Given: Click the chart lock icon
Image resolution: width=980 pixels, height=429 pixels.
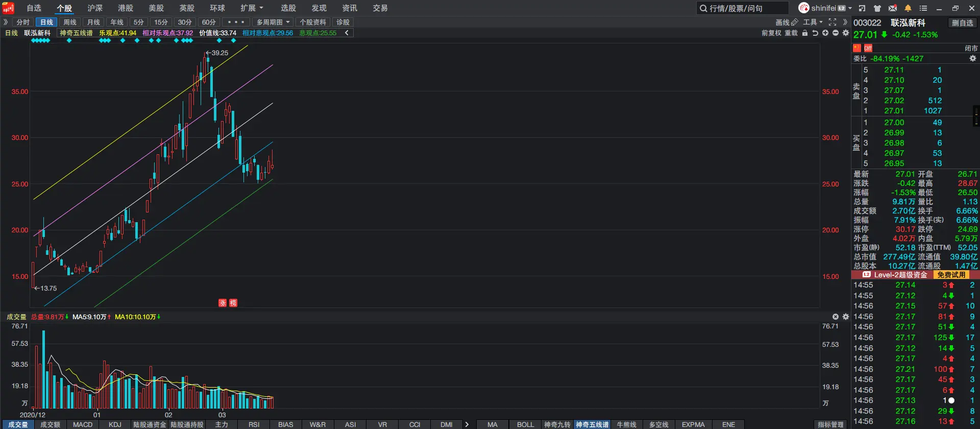Looking at the screenshot, I should tap(805, 33).
